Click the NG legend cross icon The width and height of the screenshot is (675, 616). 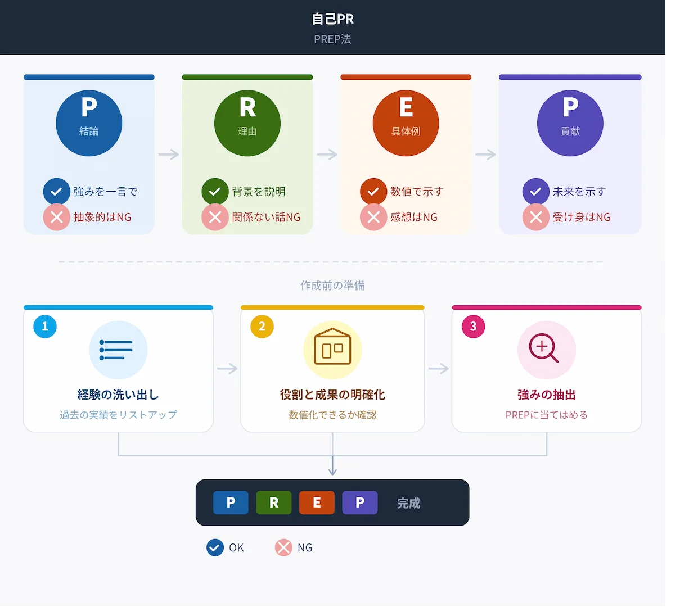[283, 547]
